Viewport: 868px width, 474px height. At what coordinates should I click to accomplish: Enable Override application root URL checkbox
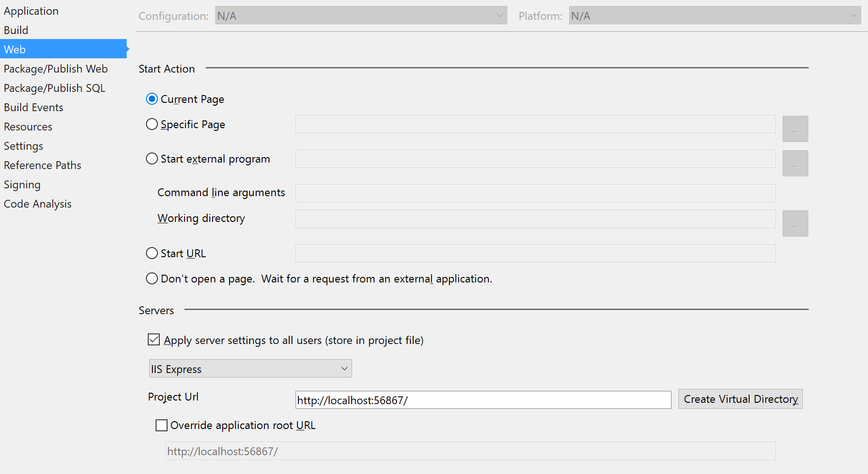pyautogui.click(x=162, y=425)
